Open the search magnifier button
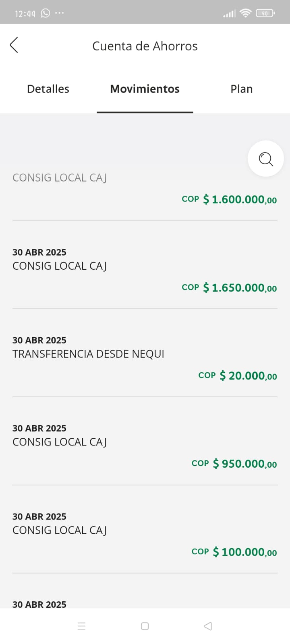 click(x=265, y=159)
